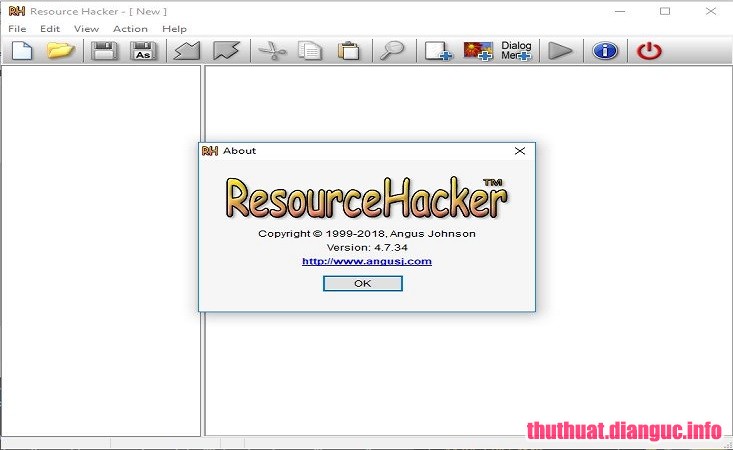733x450 pixels.
Task: Open the Edit menu
Action: (x=50, y=29)
